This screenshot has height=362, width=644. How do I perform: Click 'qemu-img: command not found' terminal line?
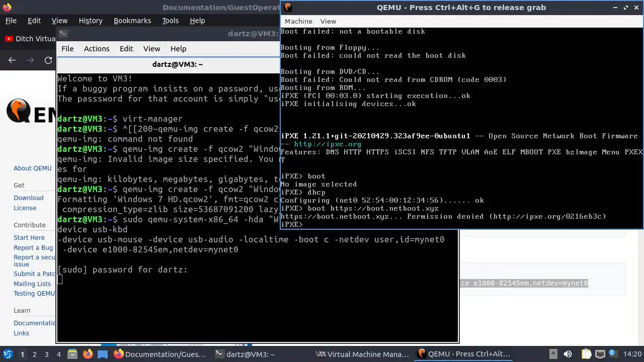[x=125, y=139]
